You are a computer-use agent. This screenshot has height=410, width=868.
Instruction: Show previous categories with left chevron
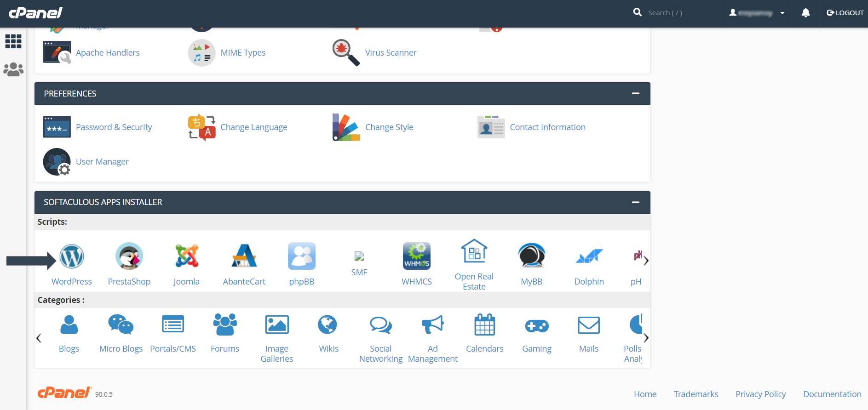click(x=39, y=338)
